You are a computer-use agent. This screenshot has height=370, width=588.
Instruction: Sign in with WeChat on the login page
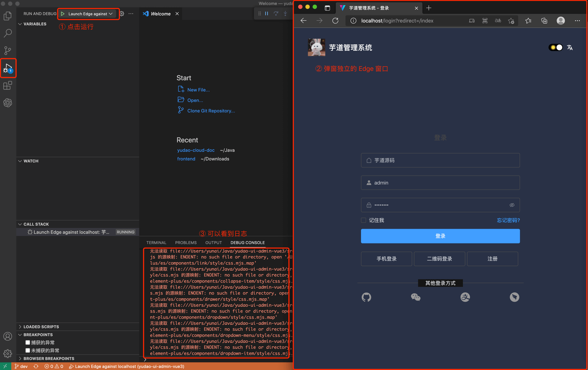click(x=416, y=297)
